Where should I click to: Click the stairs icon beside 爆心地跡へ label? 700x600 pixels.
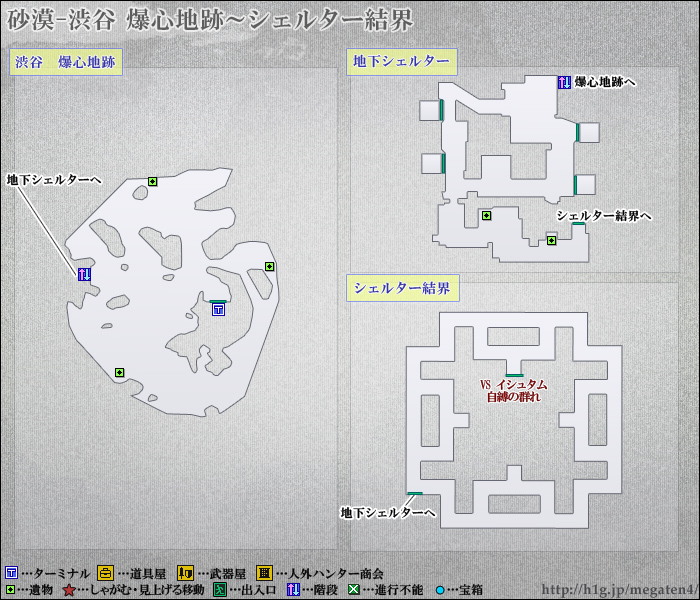(564, 82)
